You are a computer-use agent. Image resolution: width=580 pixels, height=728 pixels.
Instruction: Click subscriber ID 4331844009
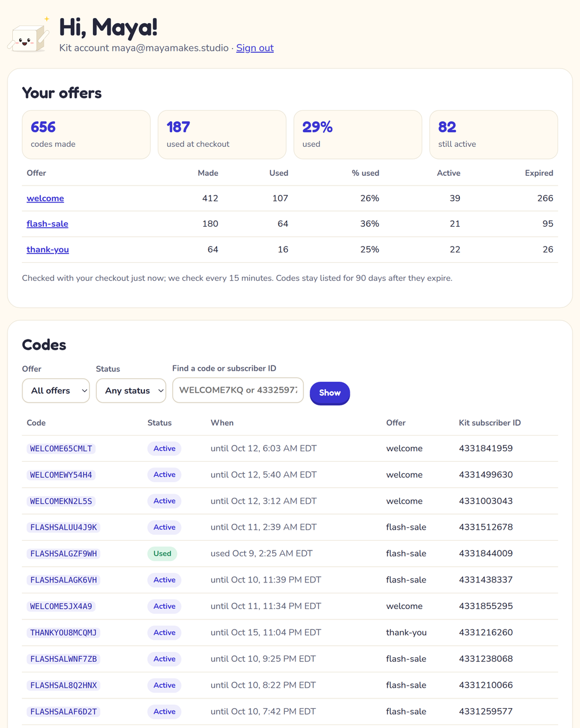pyautogui.click(x=485, y=553)
